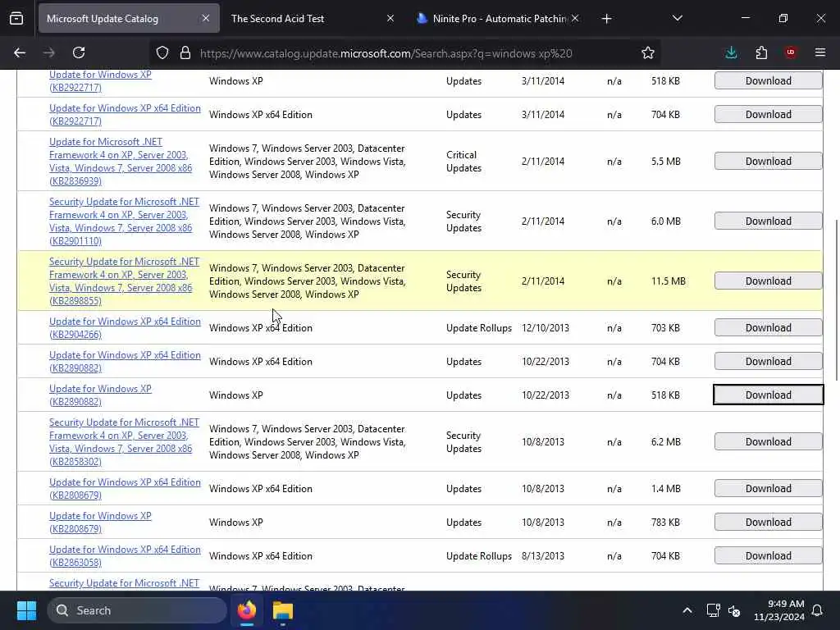Open Update for Windows XP (KB2922717) link
840x630 pixels.
coord(100,81)
